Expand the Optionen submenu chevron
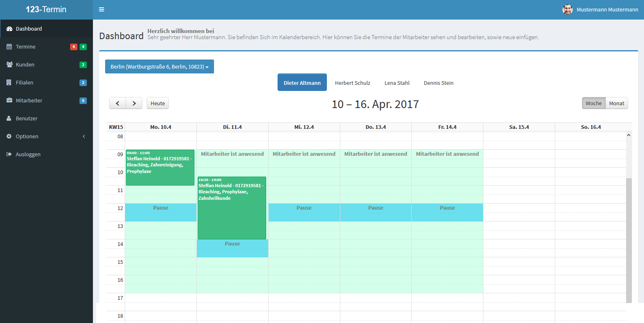The image size is (644, 323). [x=84, y=137]
